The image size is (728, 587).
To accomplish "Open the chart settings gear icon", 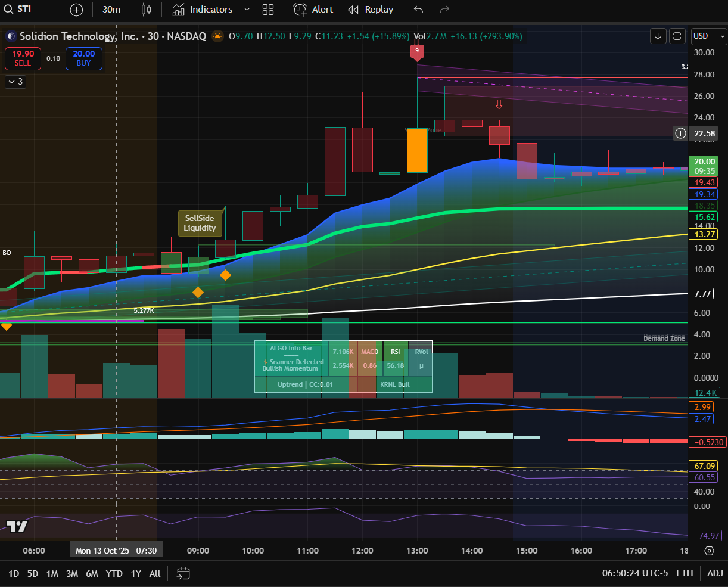I will [x=709, y=551].
